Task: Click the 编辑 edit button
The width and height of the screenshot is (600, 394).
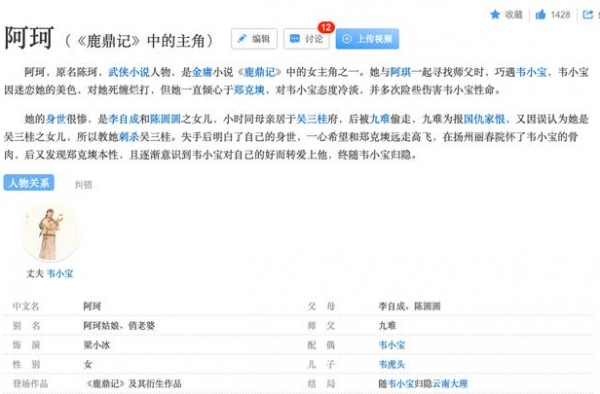Action: click(254, 39)
